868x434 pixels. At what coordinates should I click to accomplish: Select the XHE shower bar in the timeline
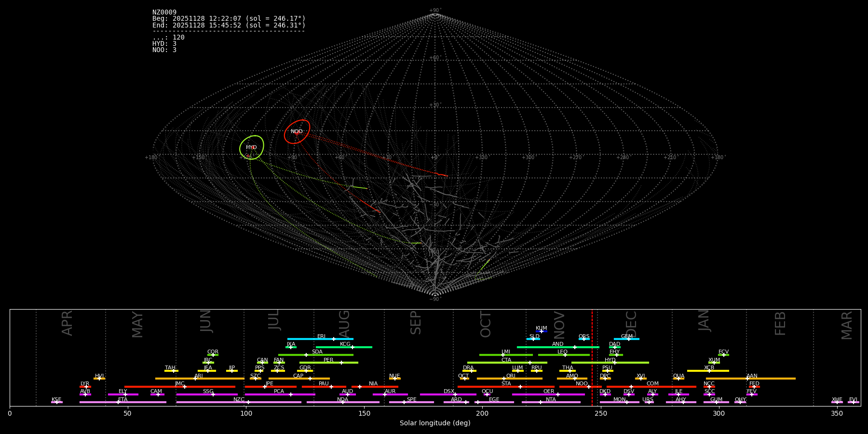coord(837,402)
